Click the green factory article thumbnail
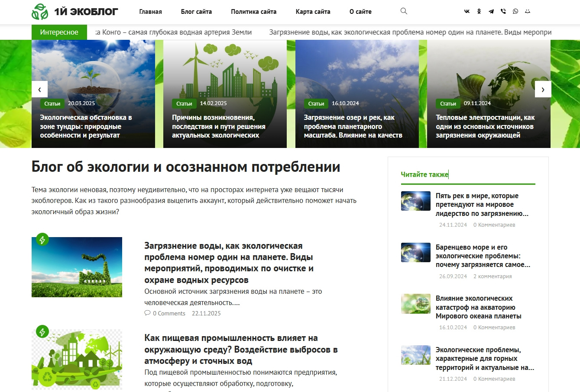This screenshot has width=580, height=392. pyautogui.click(x=77, y=267)
